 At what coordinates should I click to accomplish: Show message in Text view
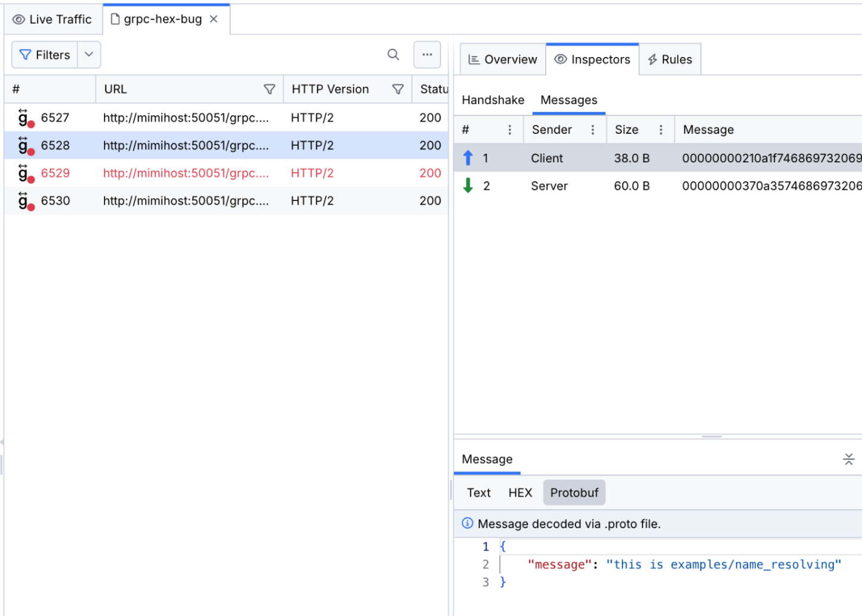tap(479, 493)
